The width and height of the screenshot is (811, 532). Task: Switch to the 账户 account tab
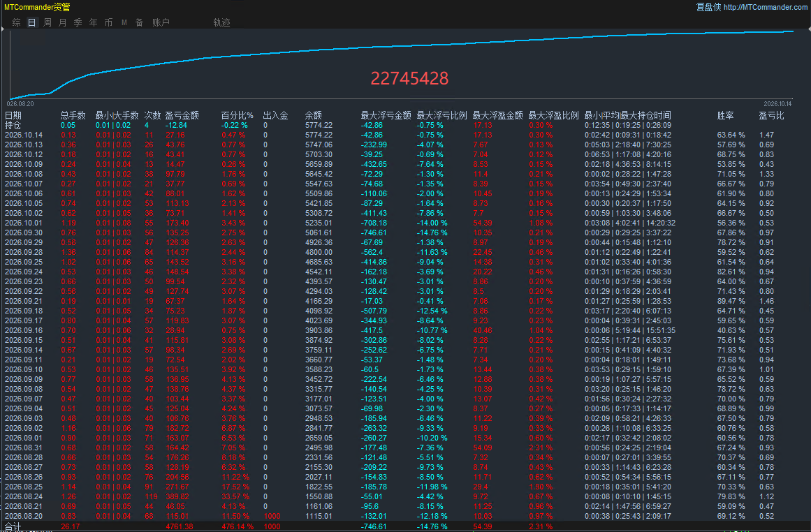pos(161,22)
